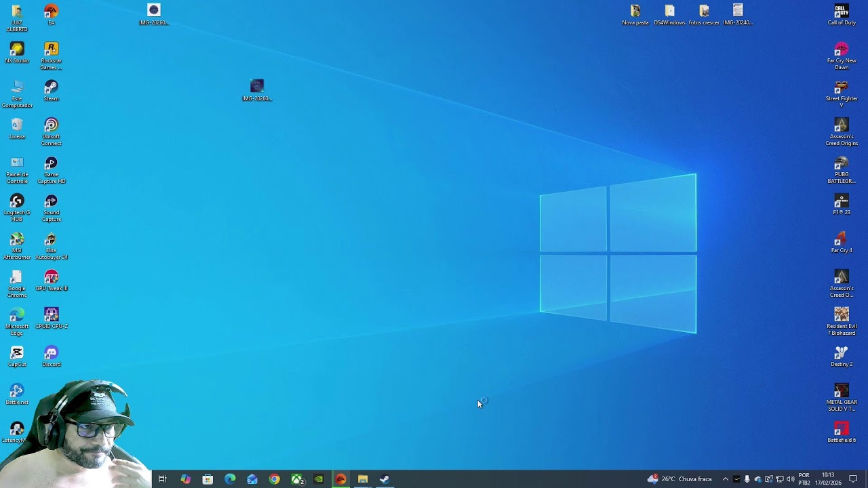The height and width of the screenshot is (488, 868).
Task: Change the POR PTB2 input language
Action: tap(804, 479)
